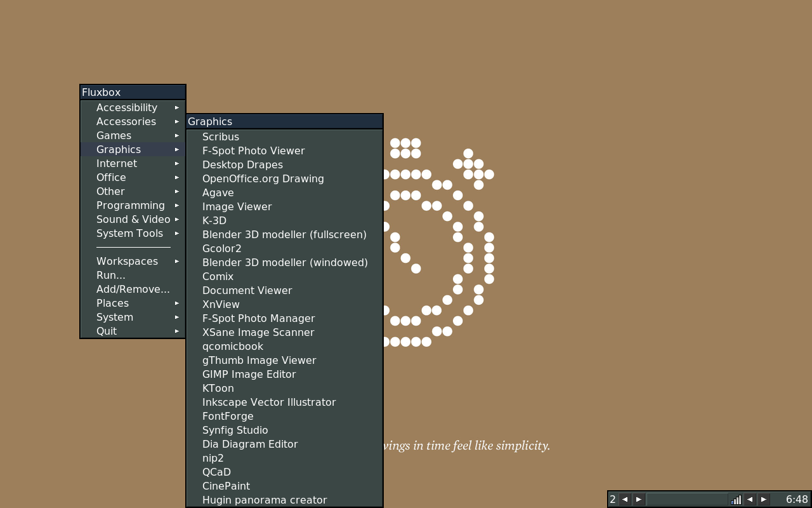The image size is (812, 508).
Task: Open Add/Remove... from the Fluxbox menu
Action: (133, 289)
